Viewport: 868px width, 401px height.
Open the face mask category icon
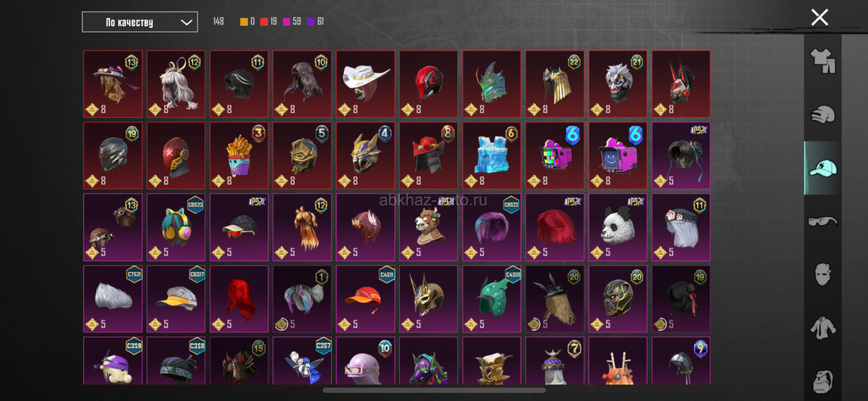click(823, 274)
